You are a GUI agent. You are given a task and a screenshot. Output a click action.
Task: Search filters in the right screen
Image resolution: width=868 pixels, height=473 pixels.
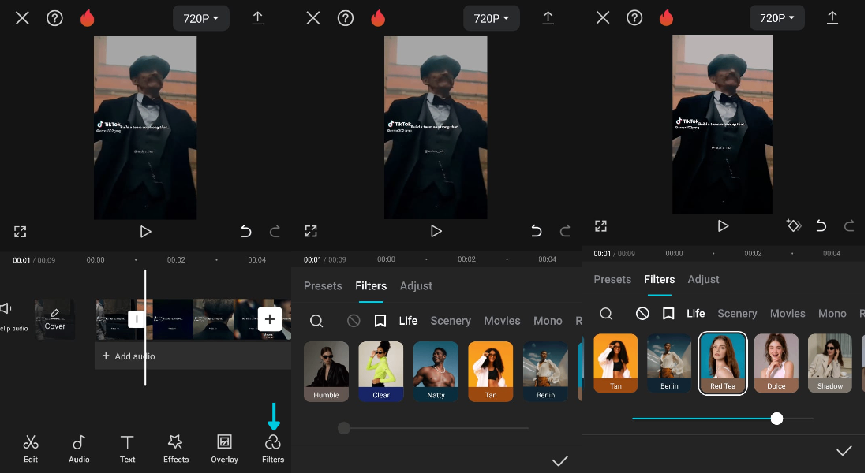tap(606, 314)
